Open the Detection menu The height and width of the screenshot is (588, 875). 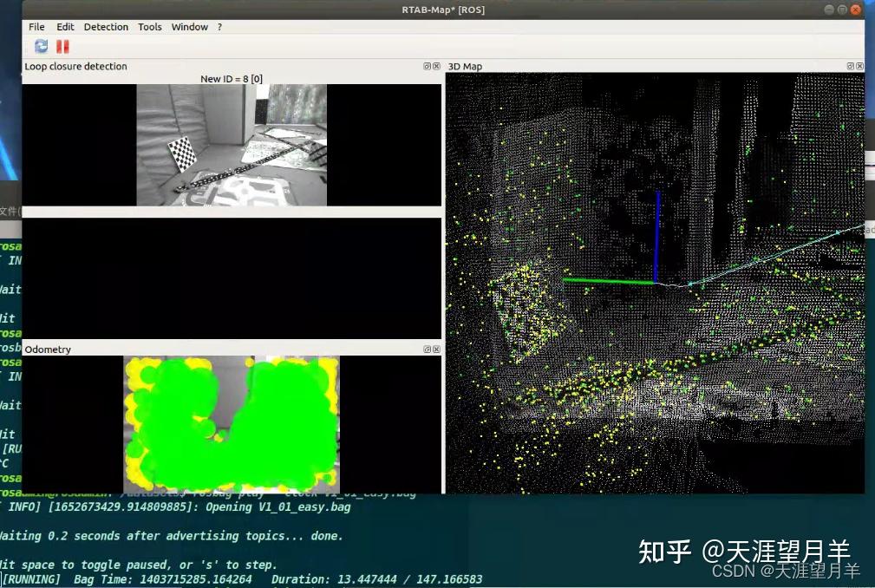106,27
